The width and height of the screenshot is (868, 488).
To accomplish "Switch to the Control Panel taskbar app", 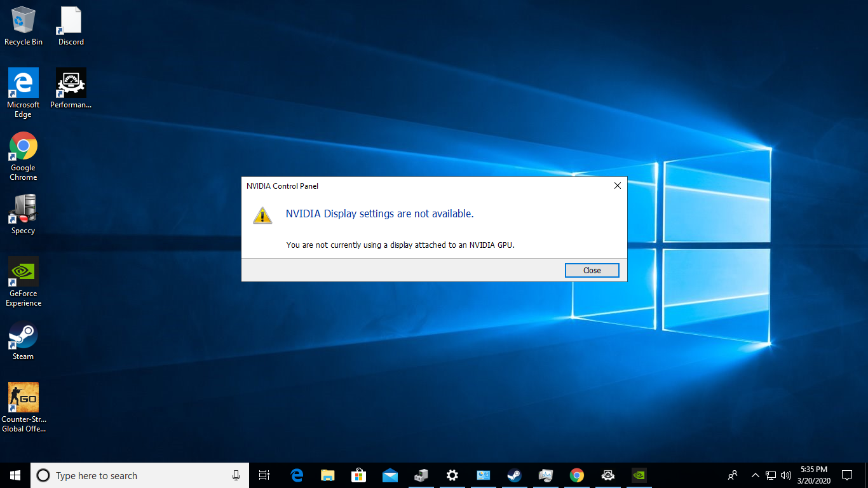I will [484, 475].
